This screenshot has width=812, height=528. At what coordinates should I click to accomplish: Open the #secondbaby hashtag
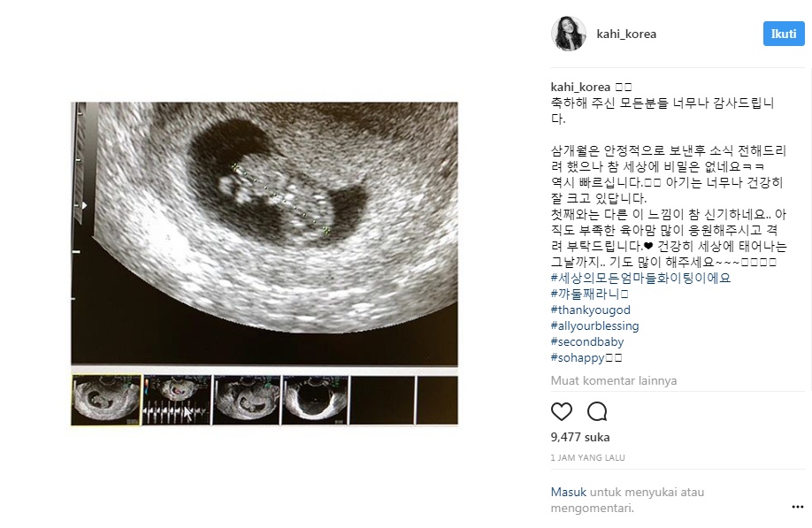pos(586,341)
